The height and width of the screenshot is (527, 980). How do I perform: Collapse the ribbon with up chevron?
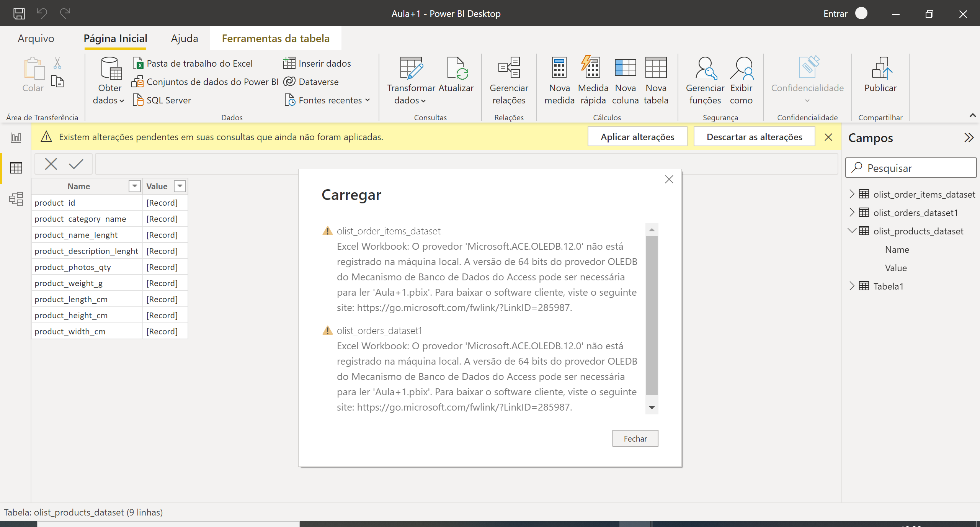click(972, 115)
